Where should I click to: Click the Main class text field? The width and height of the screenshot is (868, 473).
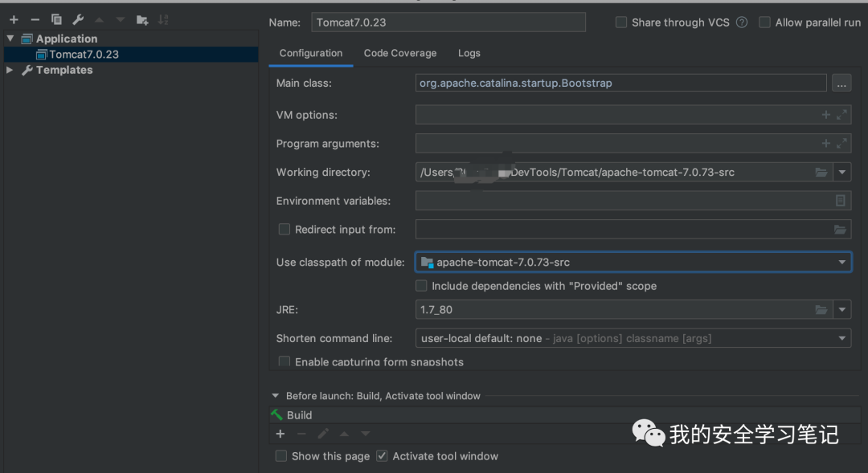(x=620, y=83)
